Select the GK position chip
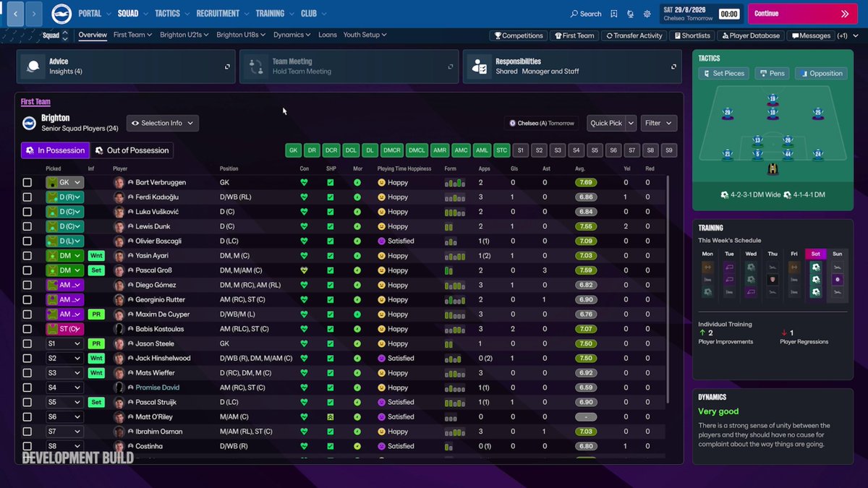Image resolution: width=868 pixels, height=488 pixels. [x=293, y=150]
